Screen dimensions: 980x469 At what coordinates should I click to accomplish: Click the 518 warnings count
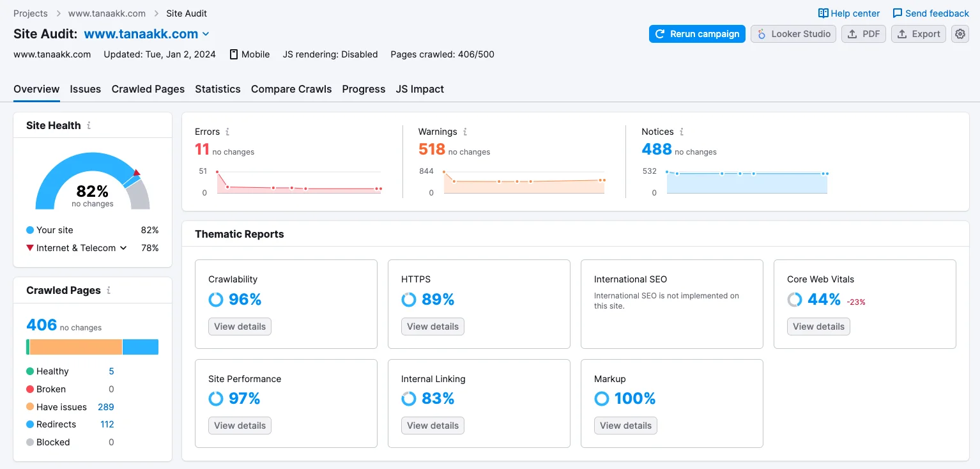432,150
